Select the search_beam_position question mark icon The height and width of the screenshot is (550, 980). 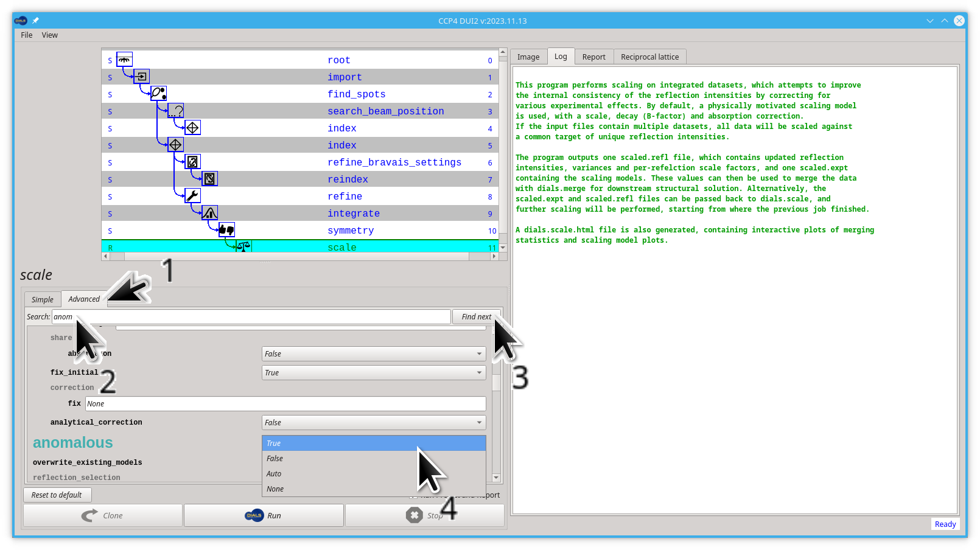pos(175,111)
